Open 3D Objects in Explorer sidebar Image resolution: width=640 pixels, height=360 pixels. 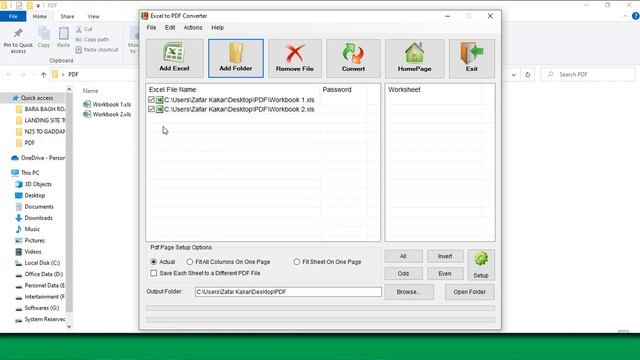coord(33,184)
